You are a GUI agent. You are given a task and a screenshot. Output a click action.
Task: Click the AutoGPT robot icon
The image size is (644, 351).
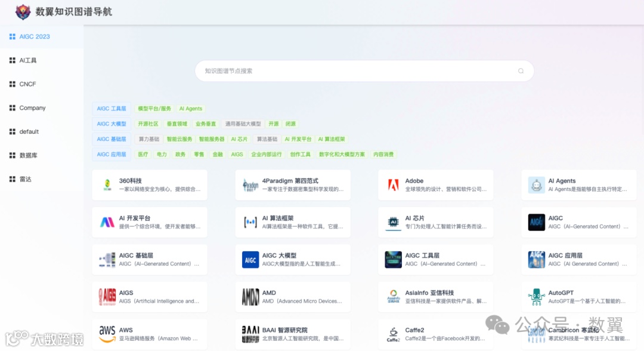coord(536,297)
